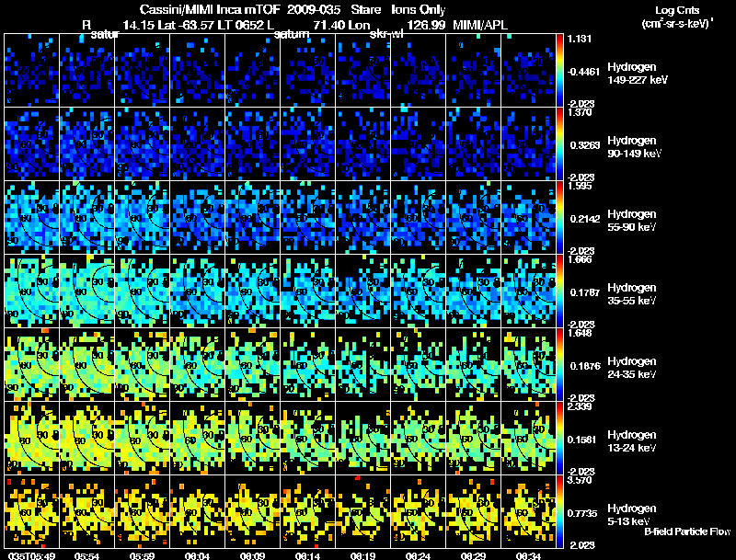Select the date label '2009-035' in the title
Viewport: 736px width, 560px height.
pyautogui.click(x=314, y=9)
